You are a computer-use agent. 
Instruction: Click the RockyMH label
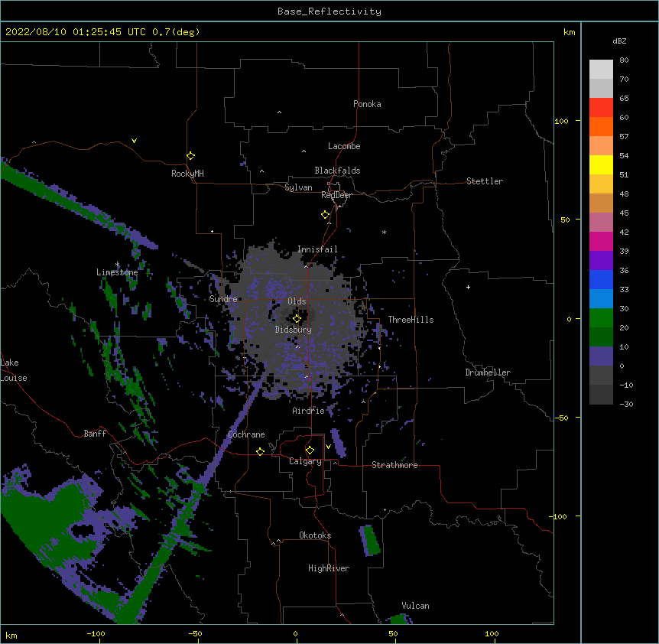point(187,174)
